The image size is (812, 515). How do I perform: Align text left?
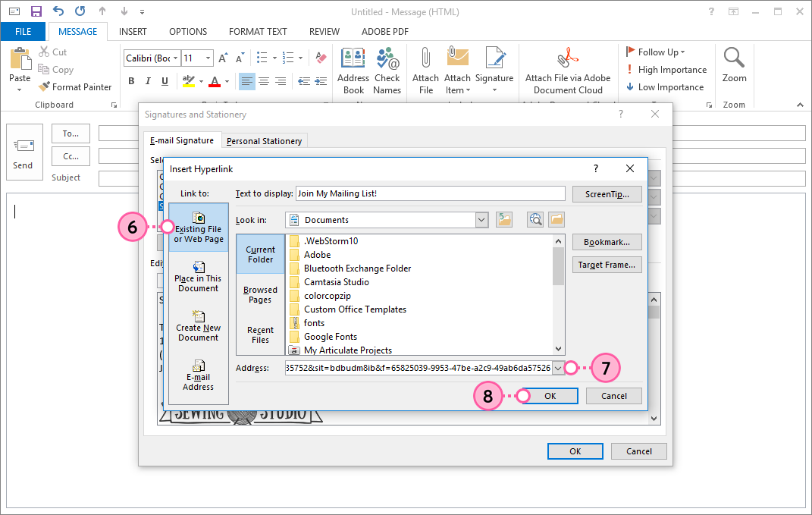pos(246,81)
